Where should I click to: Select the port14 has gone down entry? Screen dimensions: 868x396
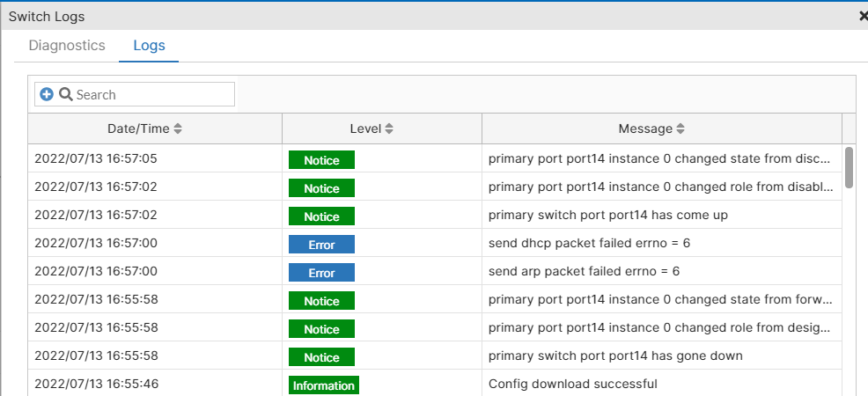point(615,356)
